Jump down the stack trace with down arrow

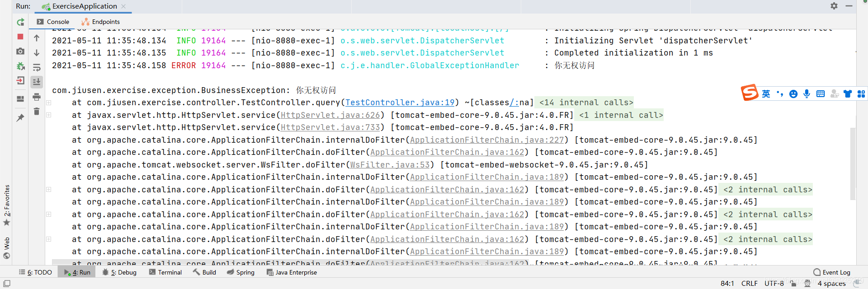click(37, 53)
